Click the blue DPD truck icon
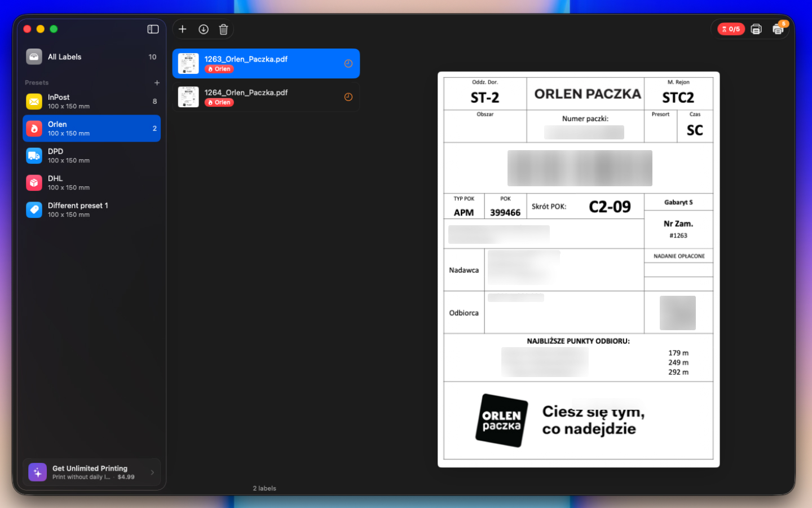This screenshot has height=508, width=812. (x=34, y=156)
